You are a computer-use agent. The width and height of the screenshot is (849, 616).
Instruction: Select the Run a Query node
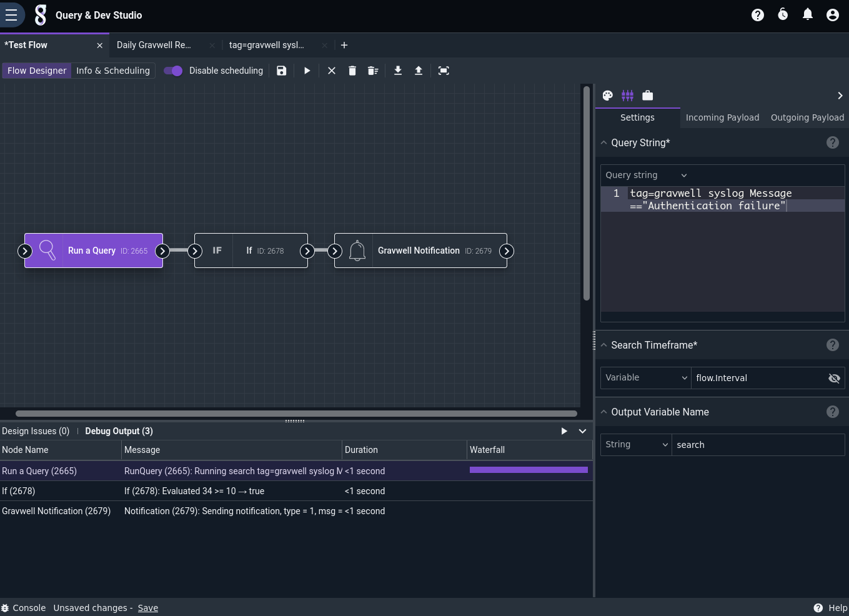tap(94, 251)
